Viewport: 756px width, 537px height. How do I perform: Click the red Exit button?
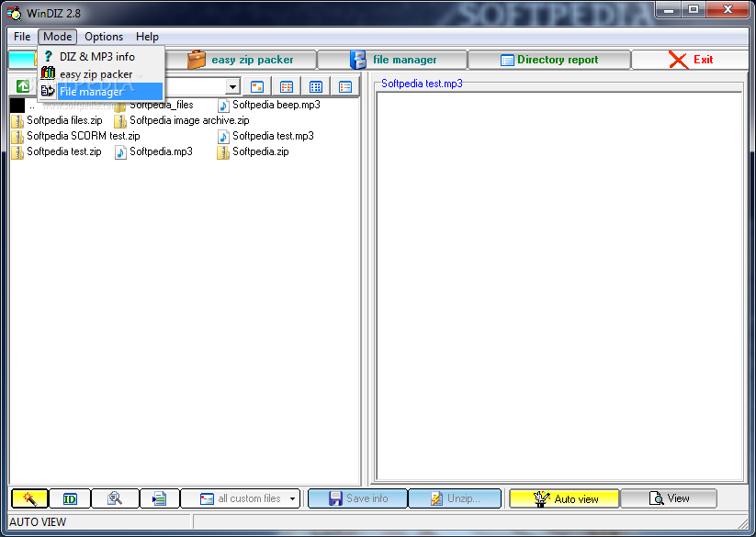coord(691,60)
